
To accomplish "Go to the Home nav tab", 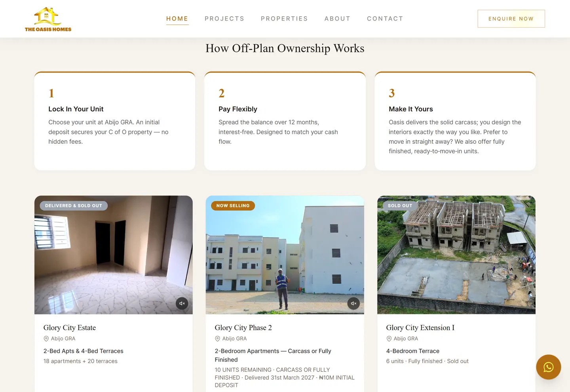I will [x=177, y=19].
